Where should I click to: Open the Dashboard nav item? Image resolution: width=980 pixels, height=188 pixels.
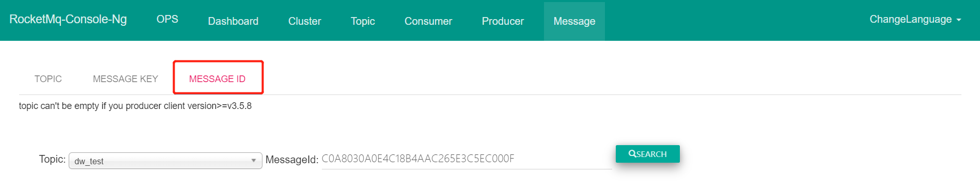[233, 21]
